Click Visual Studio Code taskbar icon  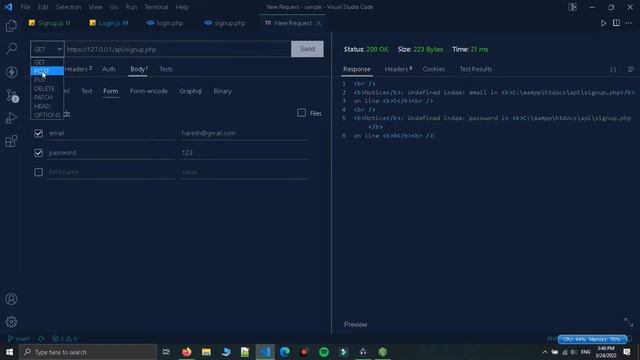pos(265,352)
